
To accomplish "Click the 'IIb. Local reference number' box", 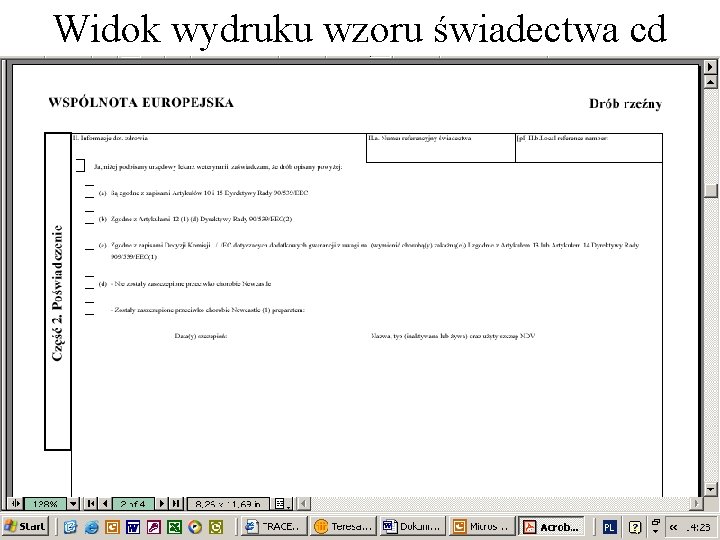I will (589, 148).
